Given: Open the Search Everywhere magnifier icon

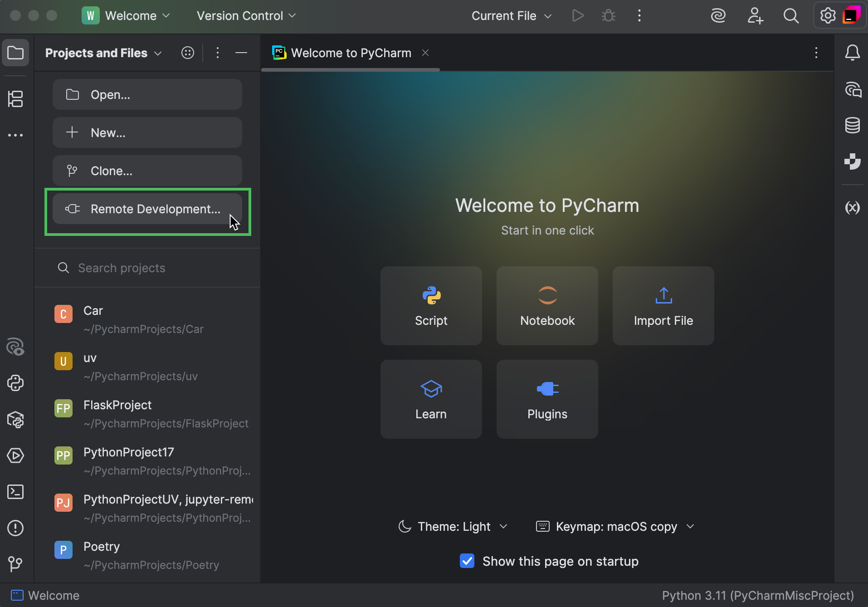Looking at the screenshot, I should 791,15.
